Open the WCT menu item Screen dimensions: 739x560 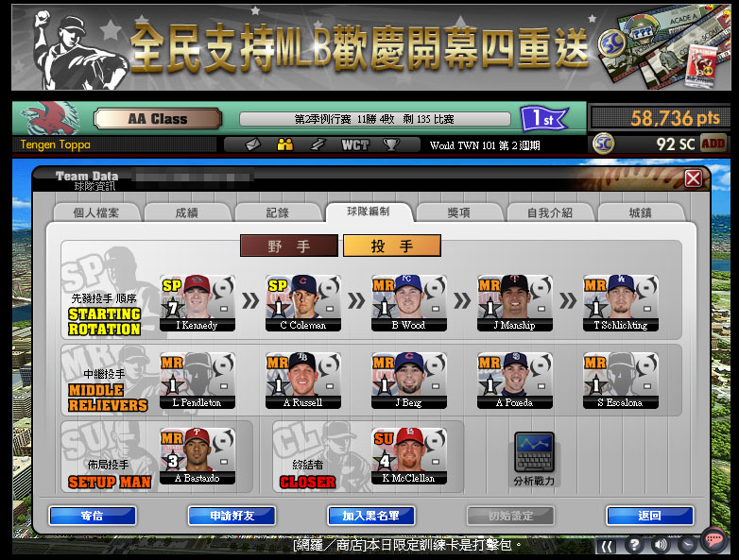coord(355,144)
